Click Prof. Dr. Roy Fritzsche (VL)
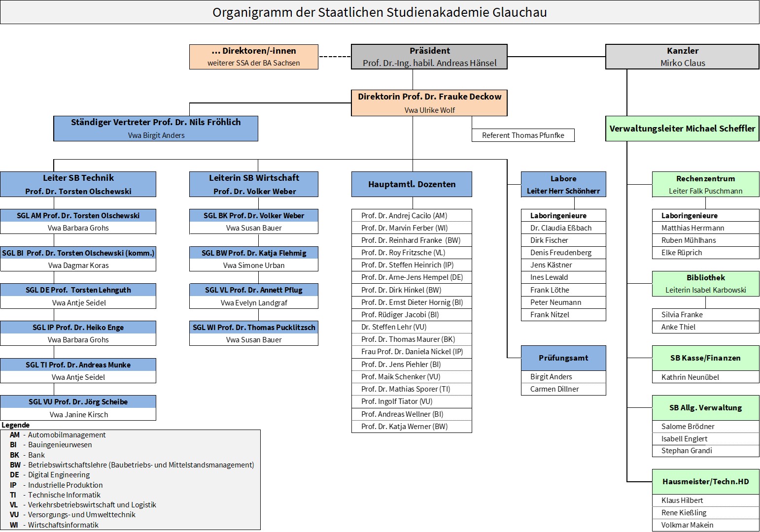Screen dimensions: 760x532 point(412,252)
